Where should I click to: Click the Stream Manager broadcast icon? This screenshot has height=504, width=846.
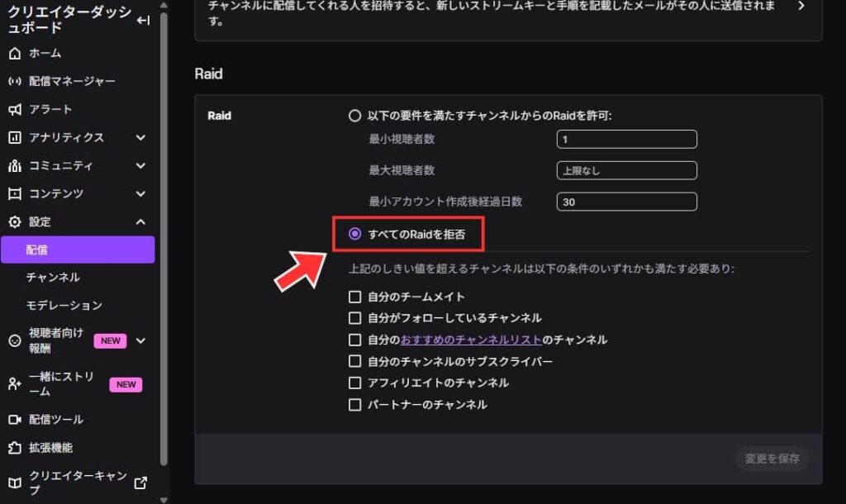(15, 81)
